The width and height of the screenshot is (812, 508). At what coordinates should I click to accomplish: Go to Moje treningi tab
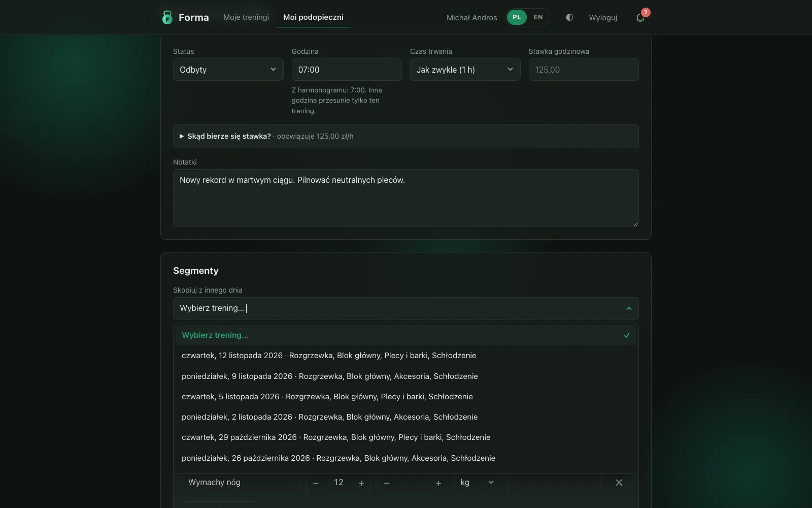[x=246, y=17]
